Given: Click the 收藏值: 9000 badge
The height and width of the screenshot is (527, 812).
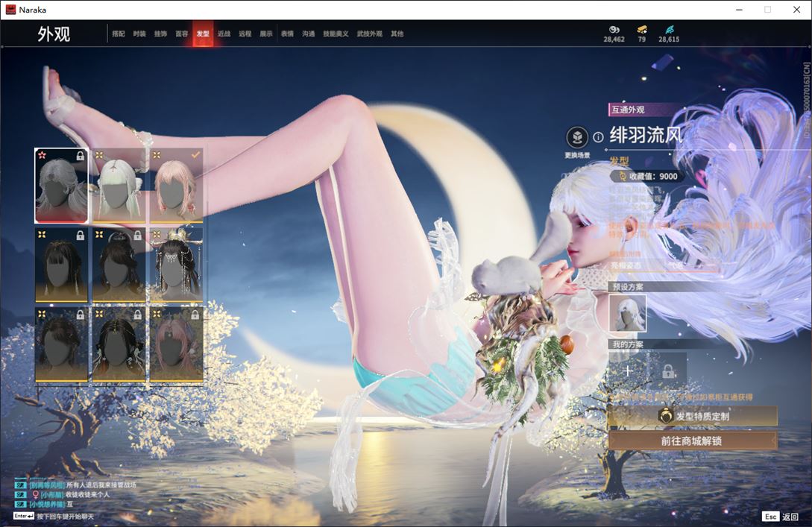Looking at the screenshot, I should [648, 176].
